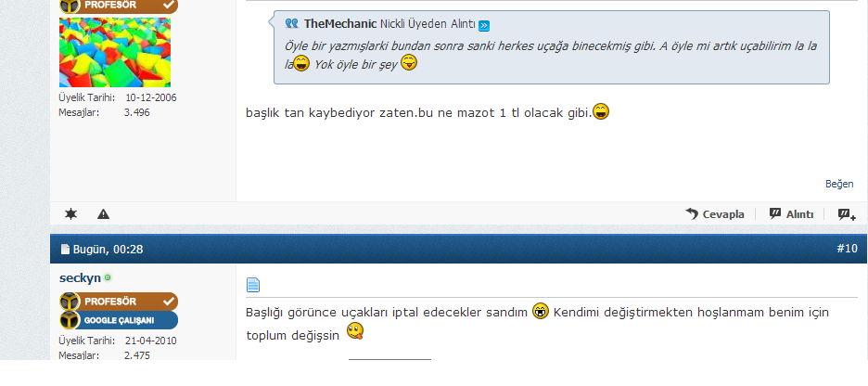Image resolution: width=868 pixels, height=386 pixels.
Task: Click the tongue-out smiley after 'toplum değişsin'
Action: point(355,332)
